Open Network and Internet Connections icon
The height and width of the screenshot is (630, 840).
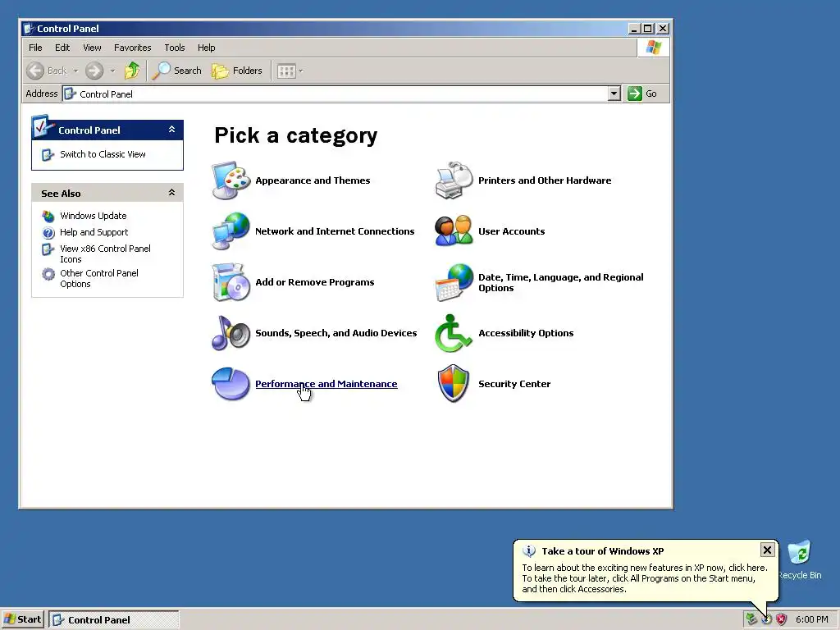(231, 231)
